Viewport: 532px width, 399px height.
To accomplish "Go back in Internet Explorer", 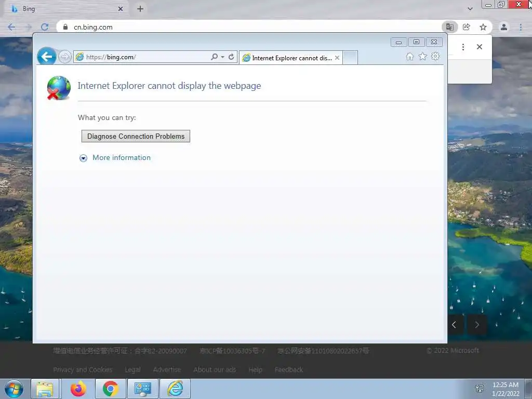I will pos(46,57).
